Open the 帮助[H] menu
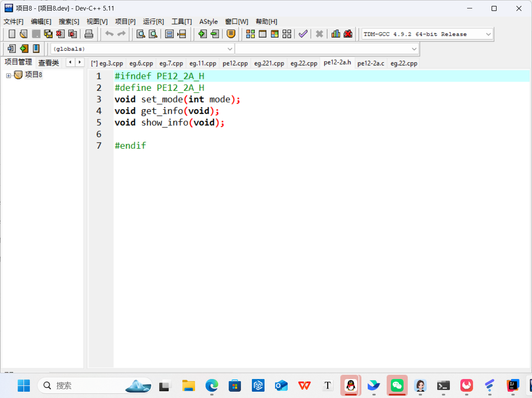Screen dimensions: 532x398 pyautogui.click(x=266, y=22)
